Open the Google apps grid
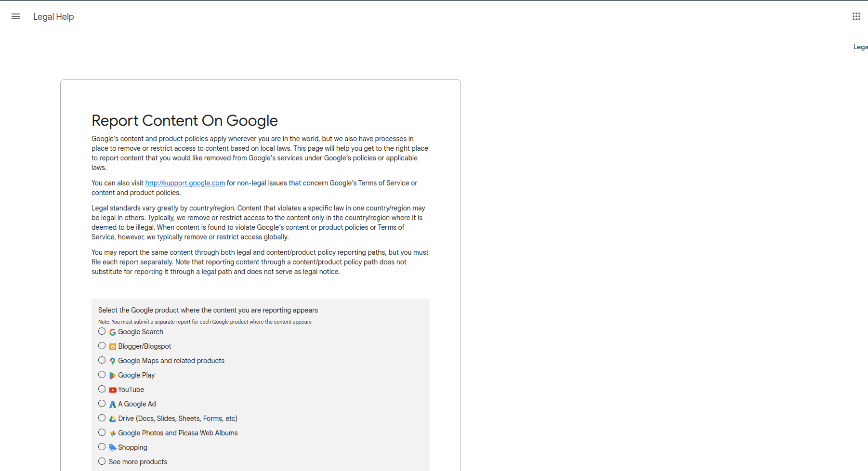The image size is (868, 471). coord(856,16)
